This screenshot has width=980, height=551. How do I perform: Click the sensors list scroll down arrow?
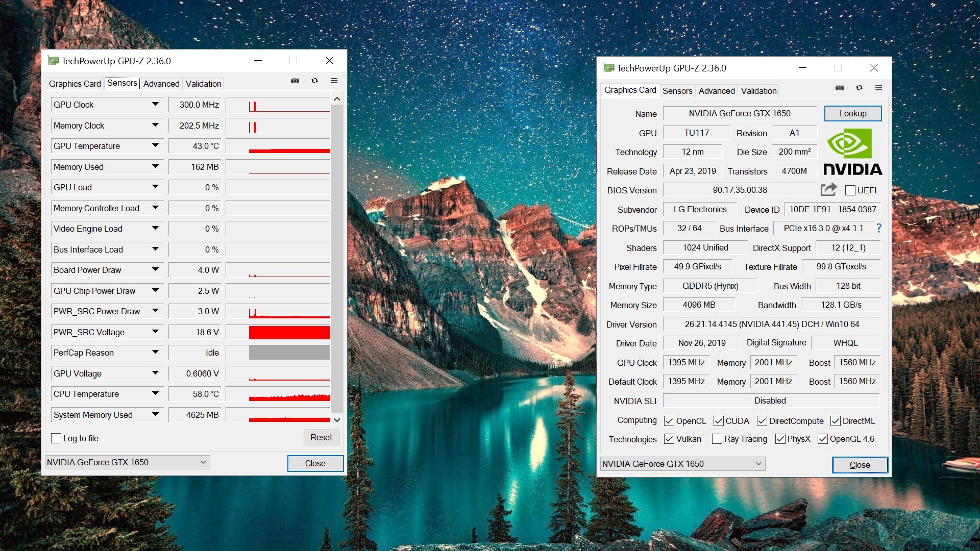pyautogui.click(x=337, y=420)
